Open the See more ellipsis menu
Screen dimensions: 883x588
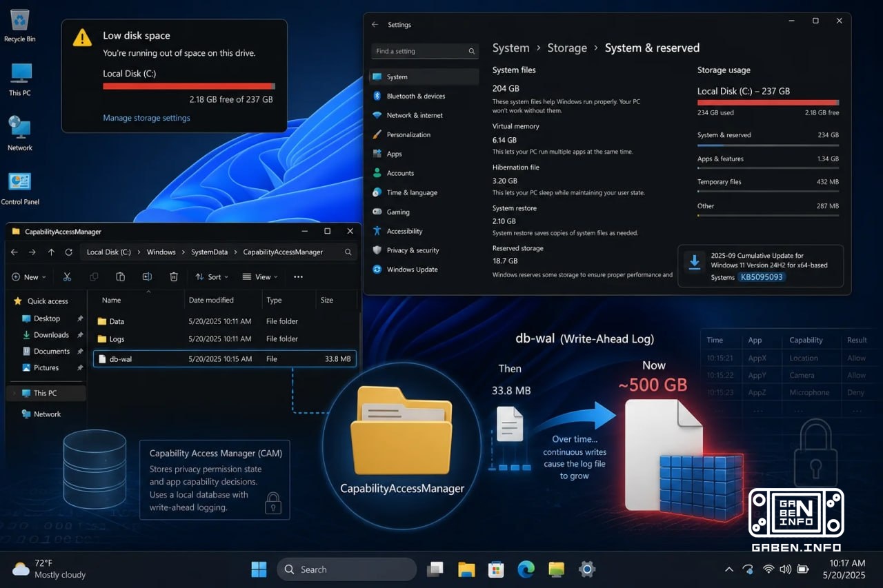click(x=298, y=277)
